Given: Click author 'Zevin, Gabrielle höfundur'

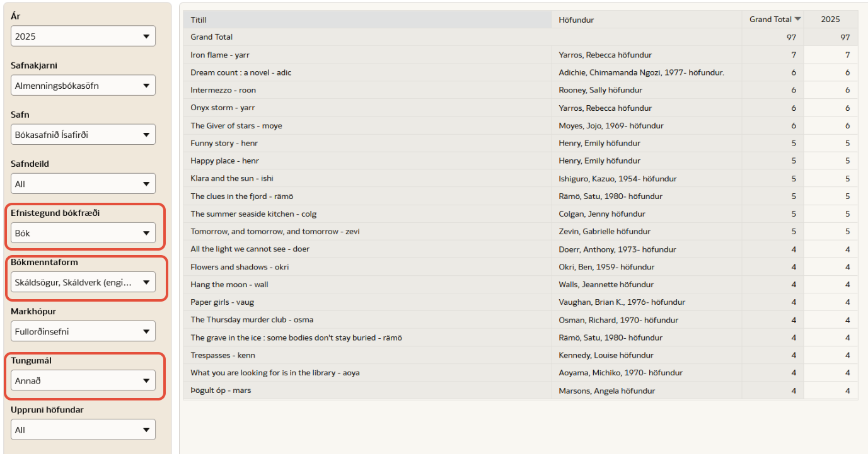Looking at the screenshot, I should (x=605, y=231).
